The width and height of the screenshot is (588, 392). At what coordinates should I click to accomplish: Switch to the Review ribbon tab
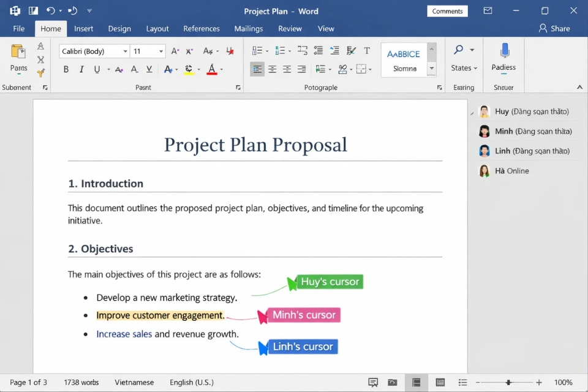pyautogui.click(x=290, y=28)
